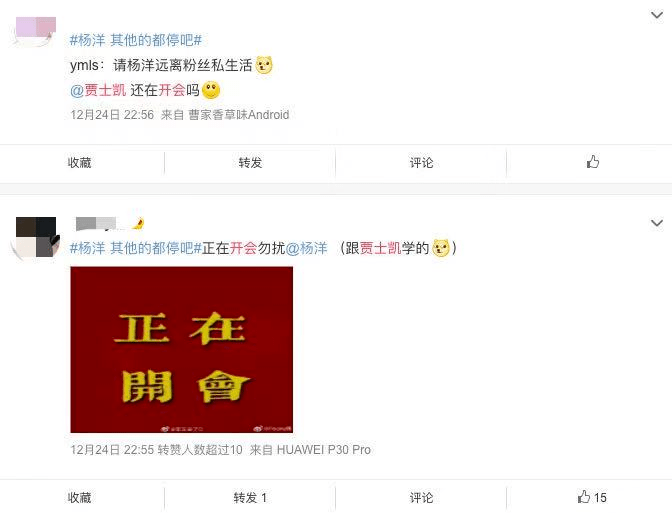This screenshot has height=513, width=672.
Task: Expand second post's chevron options menu
Action: pyautogui.click(x=657, y=223)
